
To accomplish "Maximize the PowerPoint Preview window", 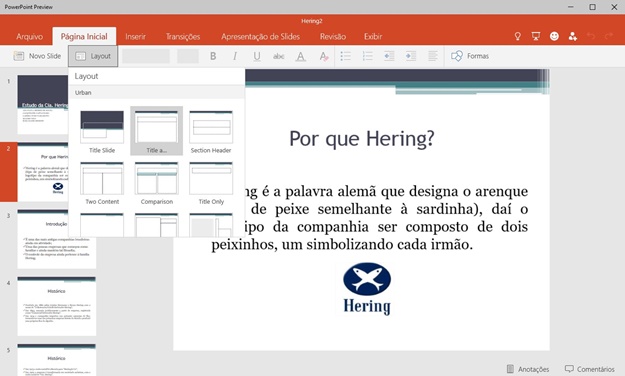I will [593, 7].
